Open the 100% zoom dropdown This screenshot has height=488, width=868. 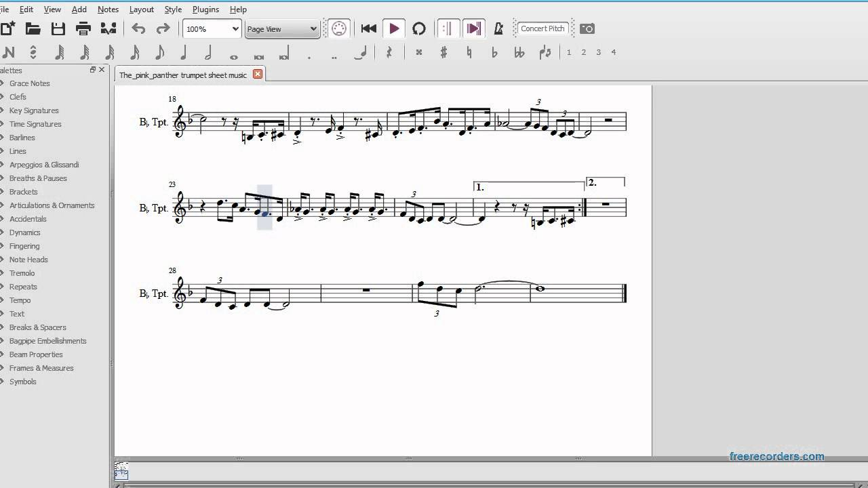tap(212, 28)
